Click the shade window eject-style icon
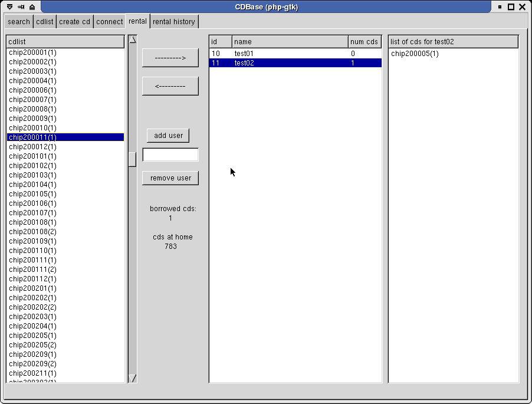 click(32, 6)
